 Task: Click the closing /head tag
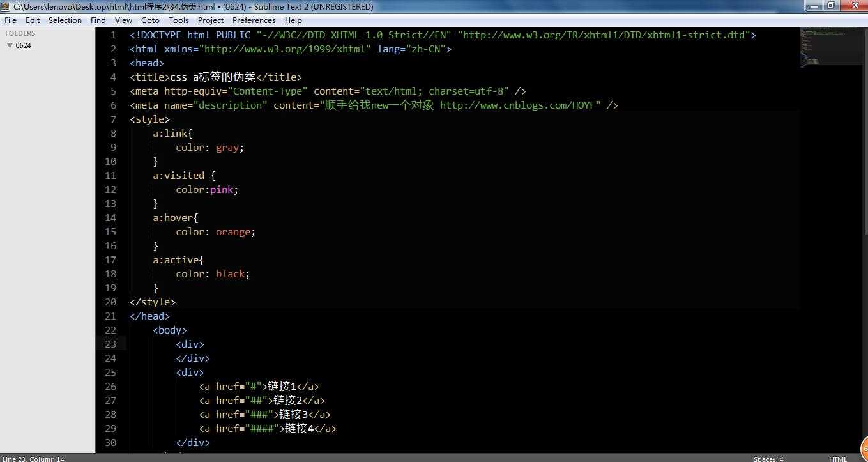(x=149, y=316)
